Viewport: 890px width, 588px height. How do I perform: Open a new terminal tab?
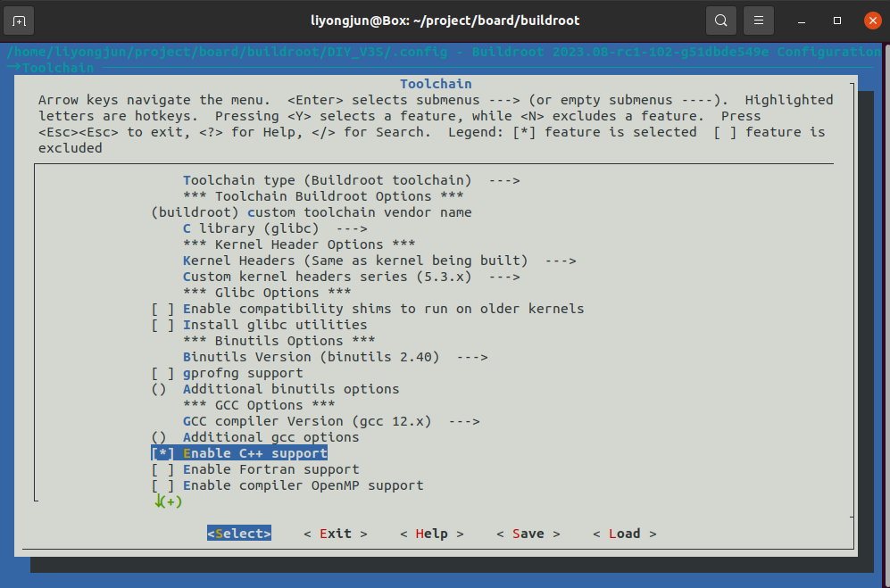[x=18, y=20]
